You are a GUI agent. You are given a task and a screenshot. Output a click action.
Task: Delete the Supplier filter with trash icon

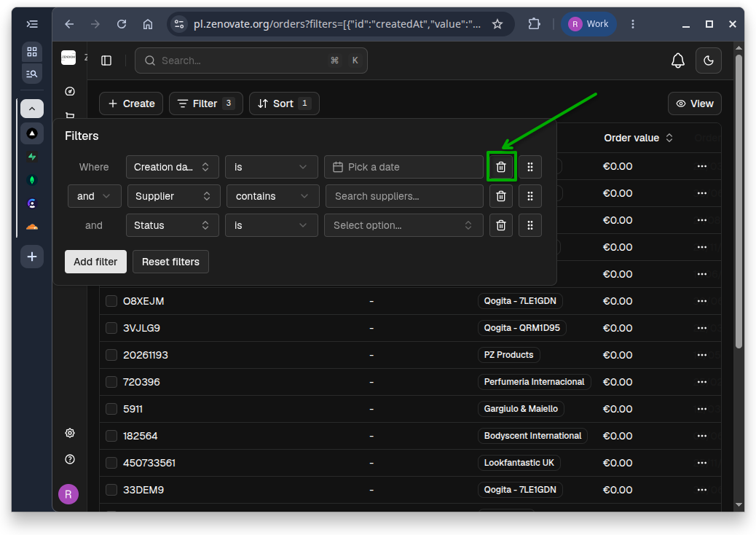[501, 196]
